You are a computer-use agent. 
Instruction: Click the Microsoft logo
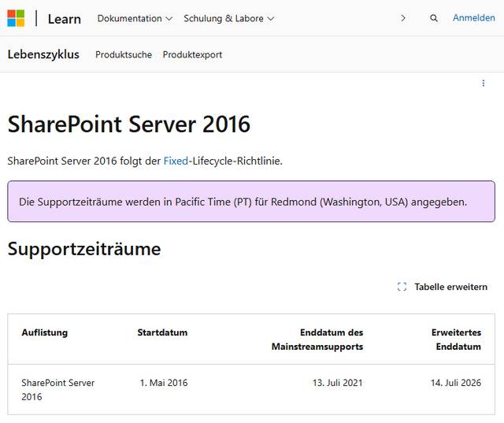(16, 18)
